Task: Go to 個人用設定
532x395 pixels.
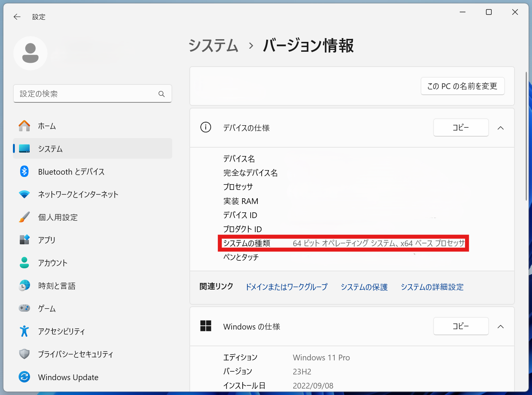Action: 93,217
